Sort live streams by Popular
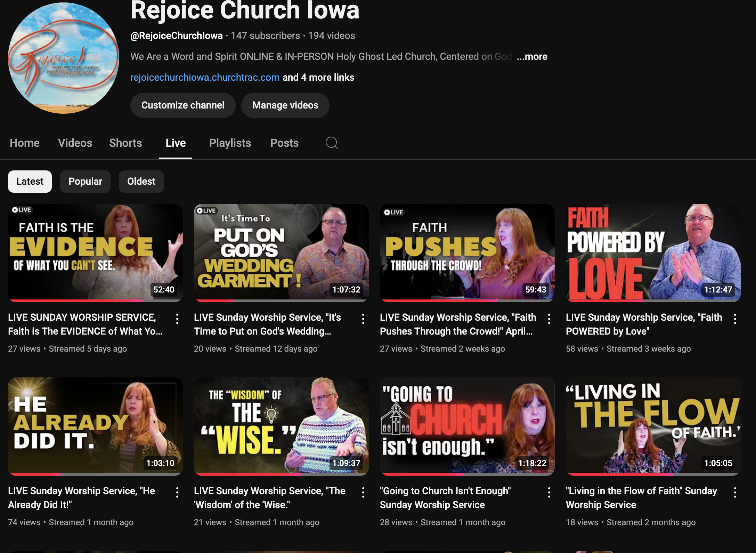Viewport: 756px width, 553px height. pyautogui.click(x=85, y=182)
